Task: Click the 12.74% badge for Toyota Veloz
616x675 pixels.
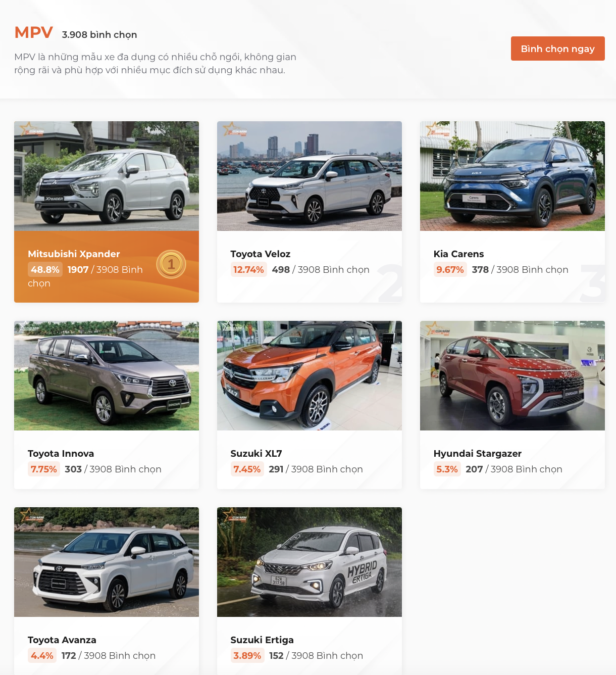Action: pyautogui.click(x=248, y=270)
